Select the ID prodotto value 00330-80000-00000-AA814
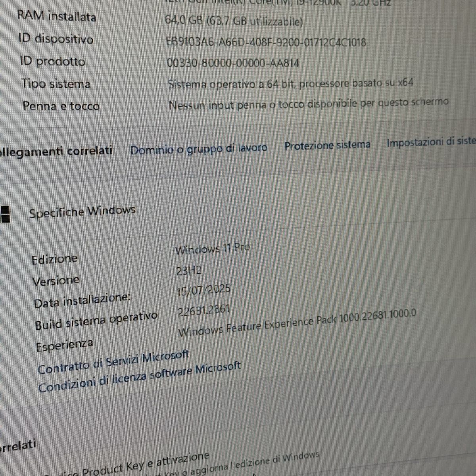Viewport: 476px width, 476px height. tap(233, 63)
